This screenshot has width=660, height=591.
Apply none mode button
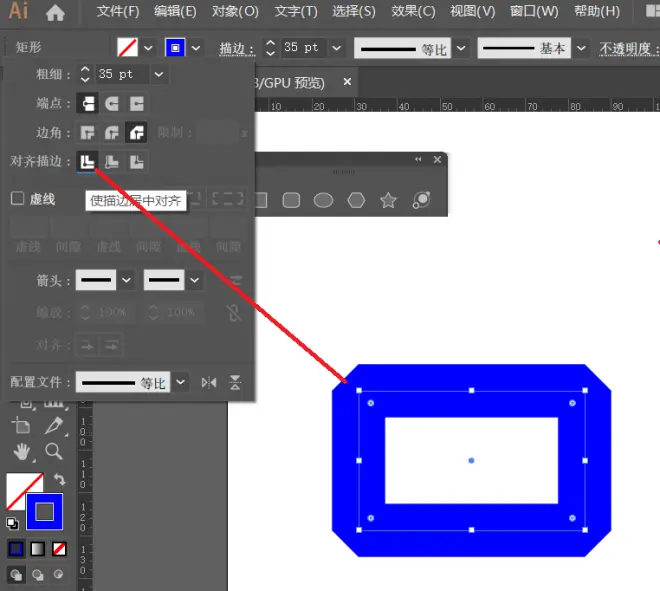59,549
